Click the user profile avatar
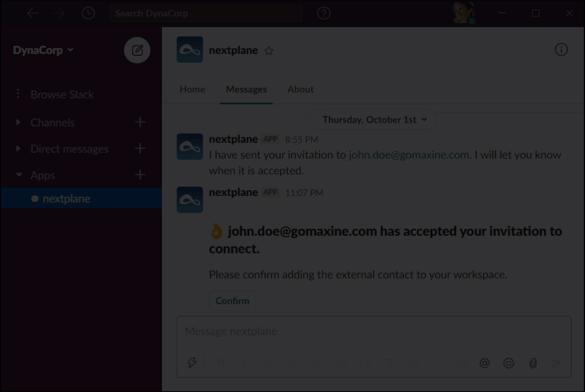Viewport: 585px width, 392px height. (x=463, y=13)
